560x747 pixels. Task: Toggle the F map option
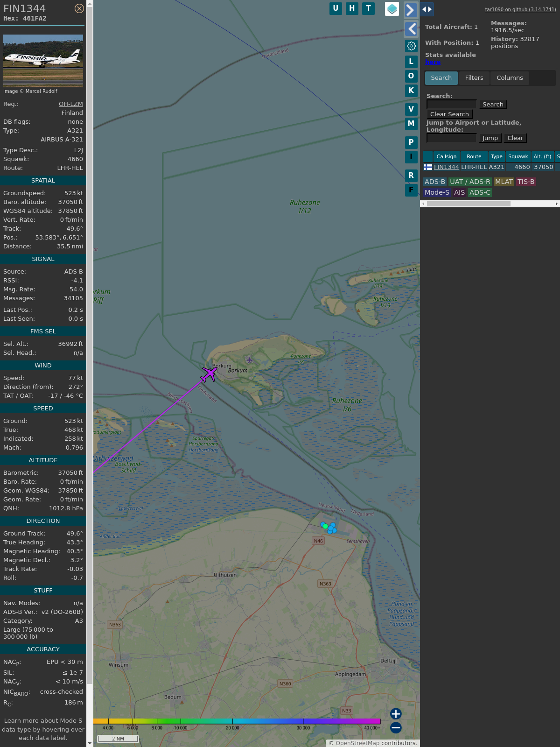point(411,190)
